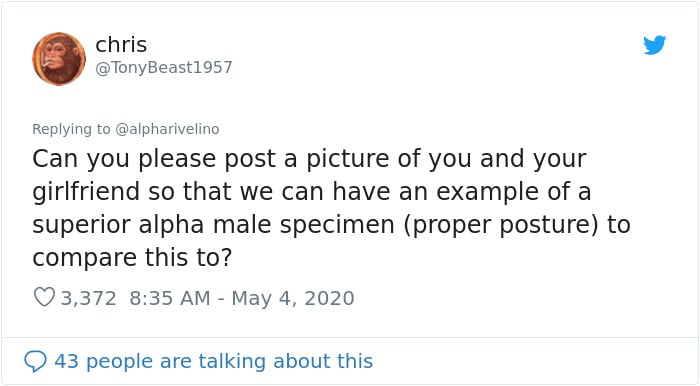Open the display name chris

point(121,45)
